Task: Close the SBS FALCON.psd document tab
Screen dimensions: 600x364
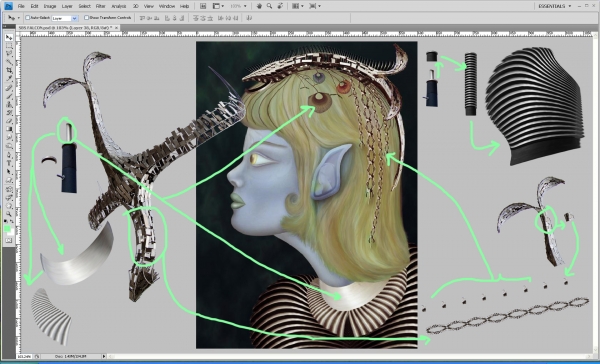Action: click(117, 28)
